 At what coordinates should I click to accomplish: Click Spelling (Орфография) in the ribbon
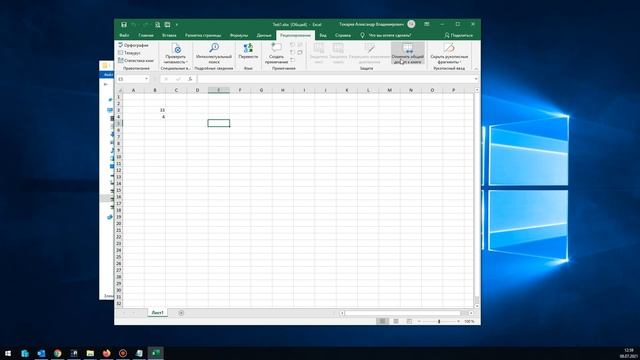click(x=133, y=45)
